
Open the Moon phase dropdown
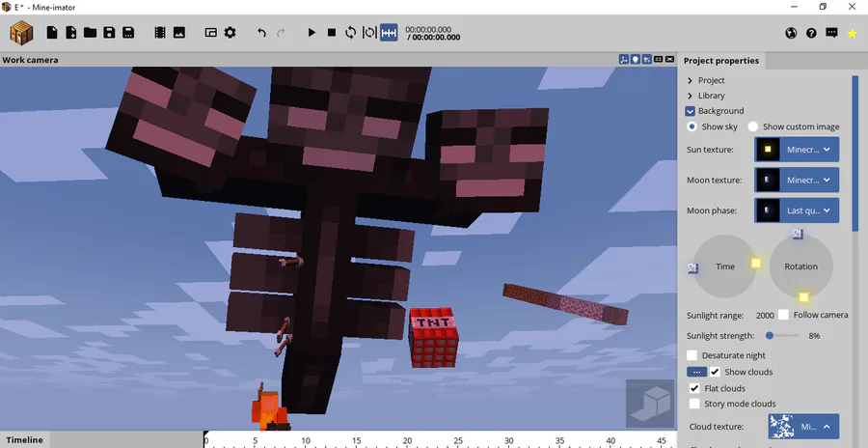pos(797,210)
